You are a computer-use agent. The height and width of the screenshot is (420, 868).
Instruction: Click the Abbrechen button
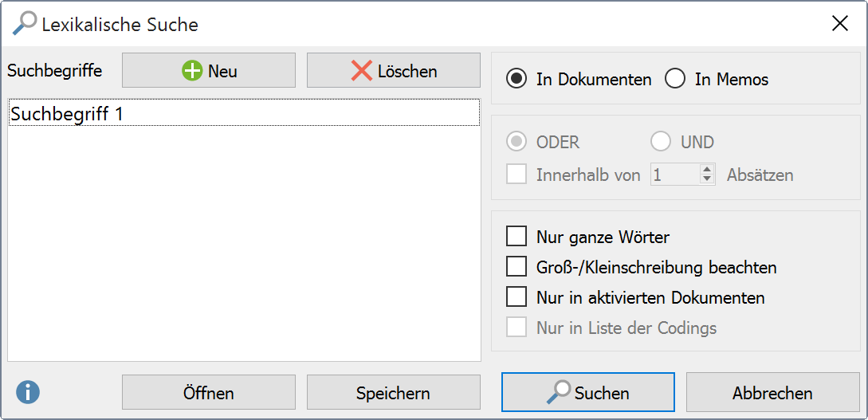pyautogui.click(x=772, y=393)
